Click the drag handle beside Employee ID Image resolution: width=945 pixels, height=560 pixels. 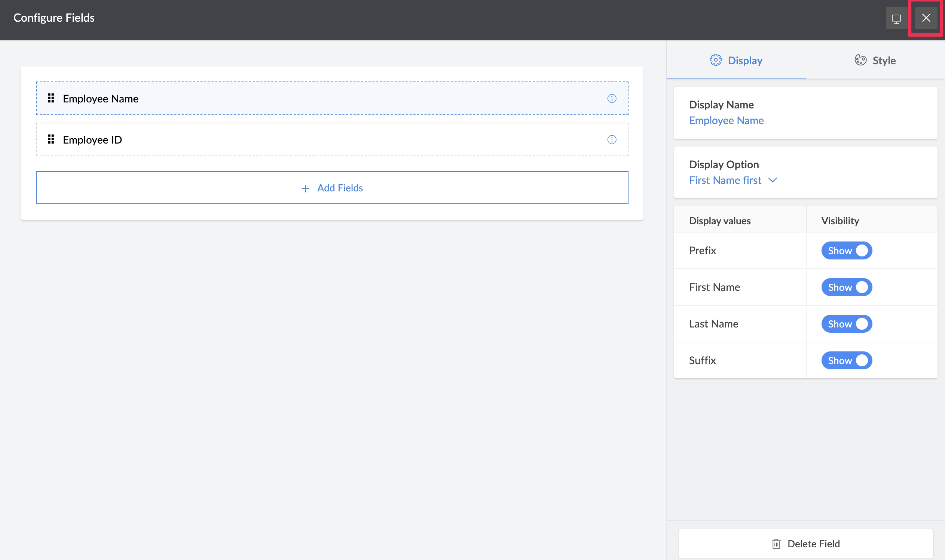point(51,139)
